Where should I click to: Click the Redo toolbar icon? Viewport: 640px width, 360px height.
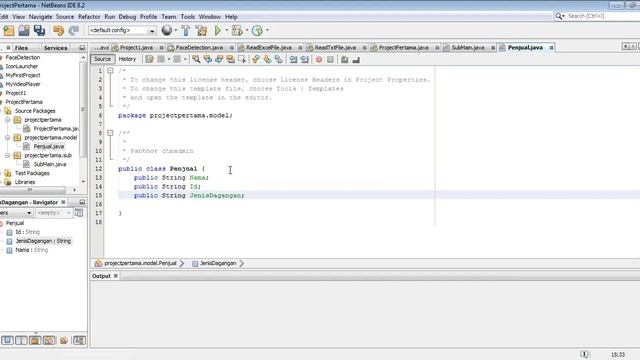tap(74, 31)
